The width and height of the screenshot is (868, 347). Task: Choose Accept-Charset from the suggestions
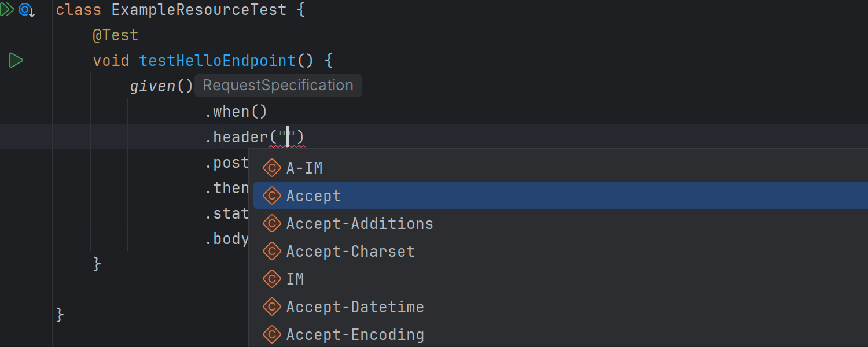click(560, 252)
